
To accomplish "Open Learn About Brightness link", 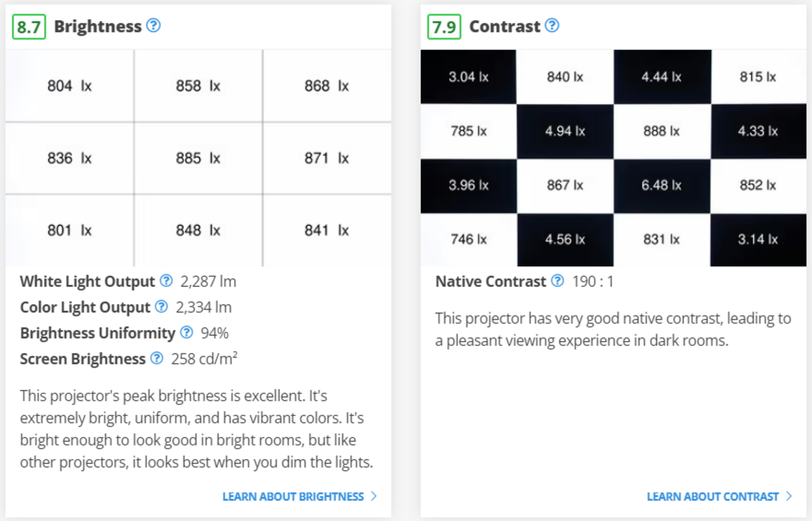I will (293, 496).
